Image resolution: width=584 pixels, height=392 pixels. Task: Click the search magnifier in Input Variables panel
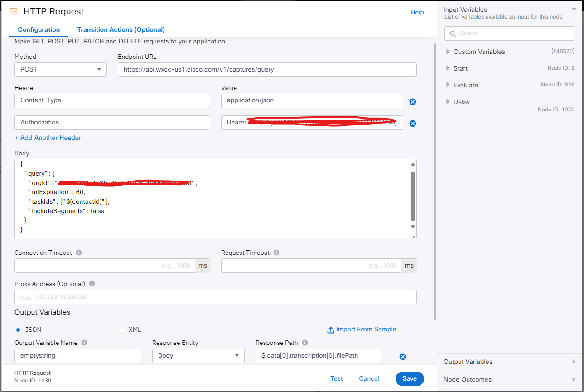[453, 33]
